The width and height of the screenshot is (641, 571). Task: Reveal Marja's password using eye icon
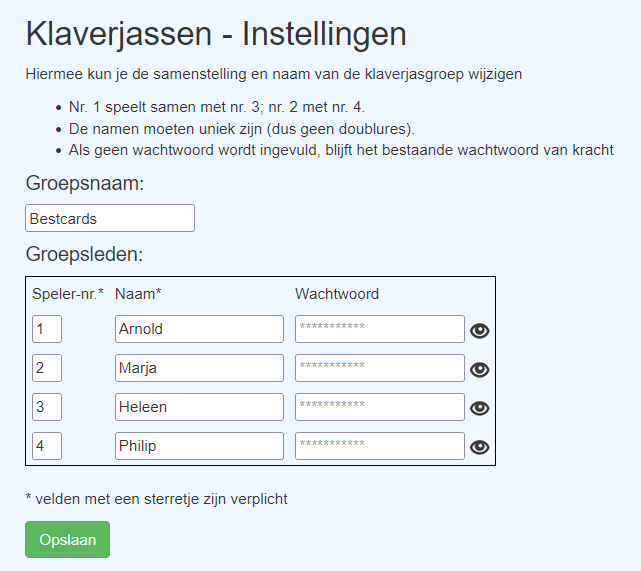[x=480, y=369]
